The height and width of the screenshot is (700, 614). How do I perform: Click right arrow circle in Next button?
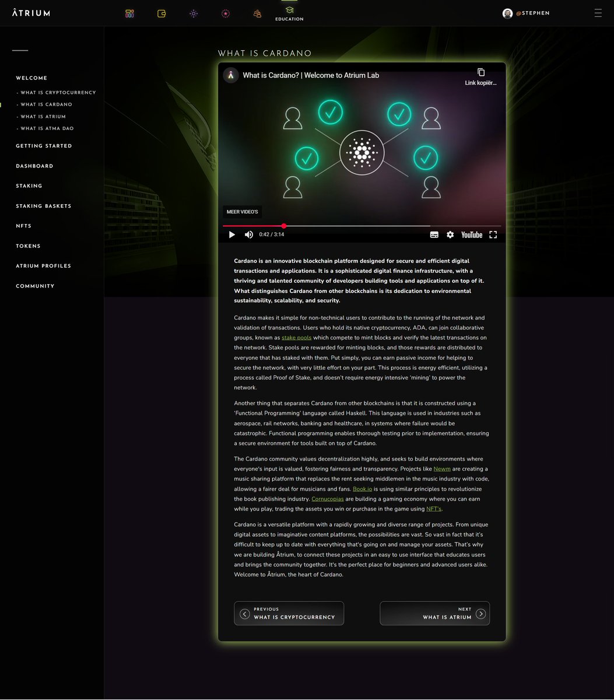480,614
